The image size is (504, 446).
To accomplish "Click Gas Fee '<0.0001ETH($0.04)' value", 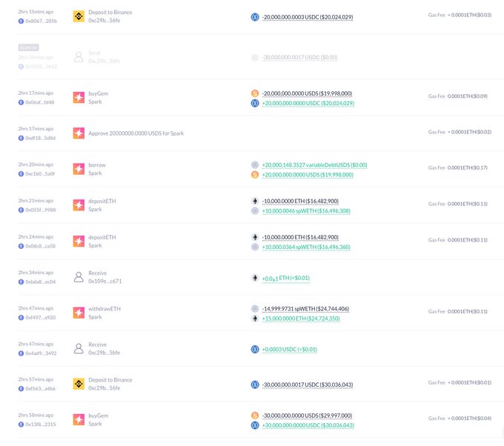I will pyautogui.click(x=469, y=419).
